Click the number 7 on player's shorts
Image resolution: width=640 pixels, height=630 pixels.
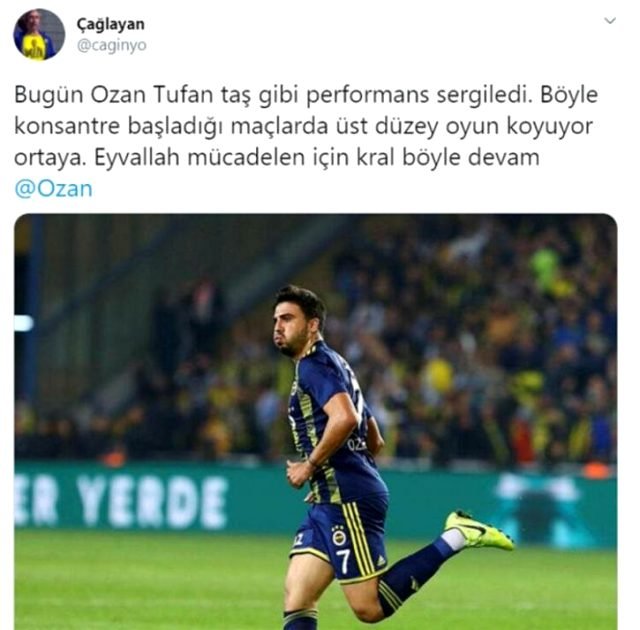344,561
